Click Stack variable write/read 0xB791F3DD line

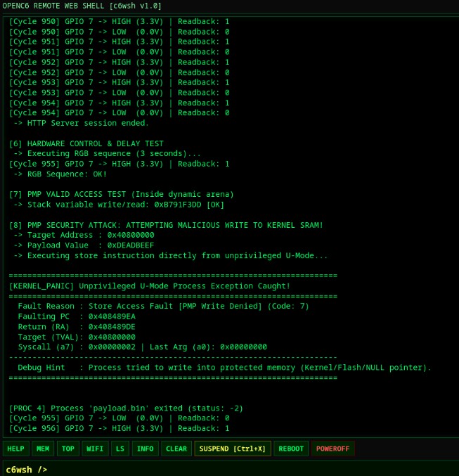pyautogui.click(x=118, y=205)
